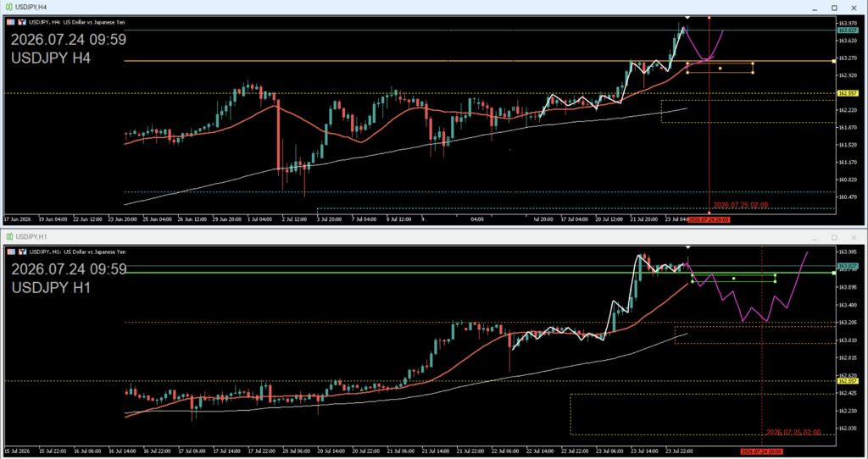
Task: Click the 163.827 current price label in H4
Action: [849, 30]
